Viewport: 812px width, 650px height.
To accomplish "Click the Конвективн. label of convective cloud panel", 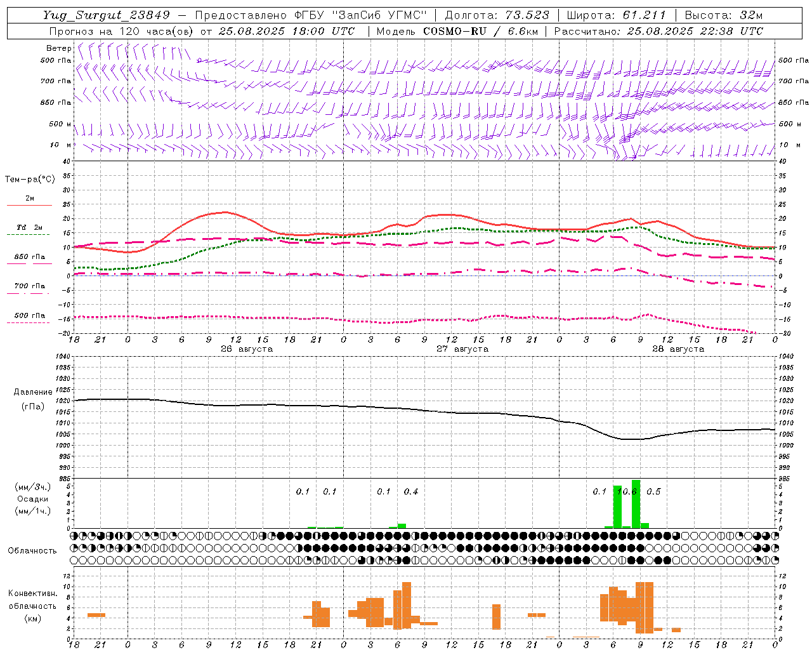I will tap(32, 594).
